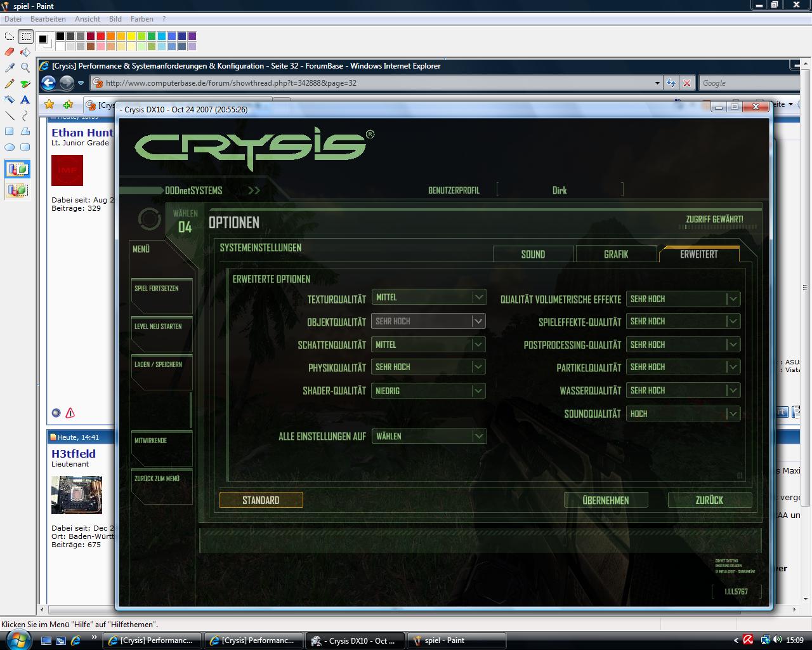
Task: Open Texturqualität dropdown set to Mittel
Action: [429, 297]
